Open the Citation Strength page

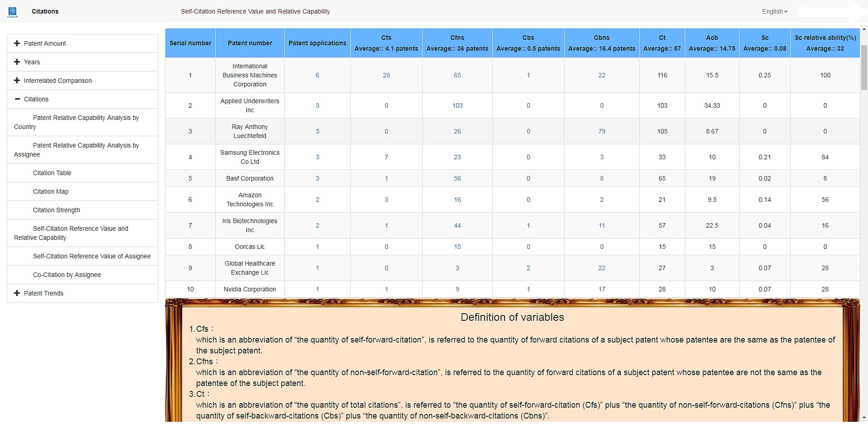82,210
